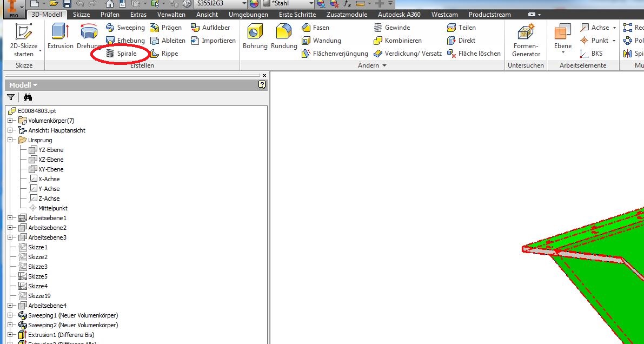Image resolution: width=644 pixels, height=344 pixels.
Task: Open the S355J2G3 material dropdown
Action: pos(244,4)
